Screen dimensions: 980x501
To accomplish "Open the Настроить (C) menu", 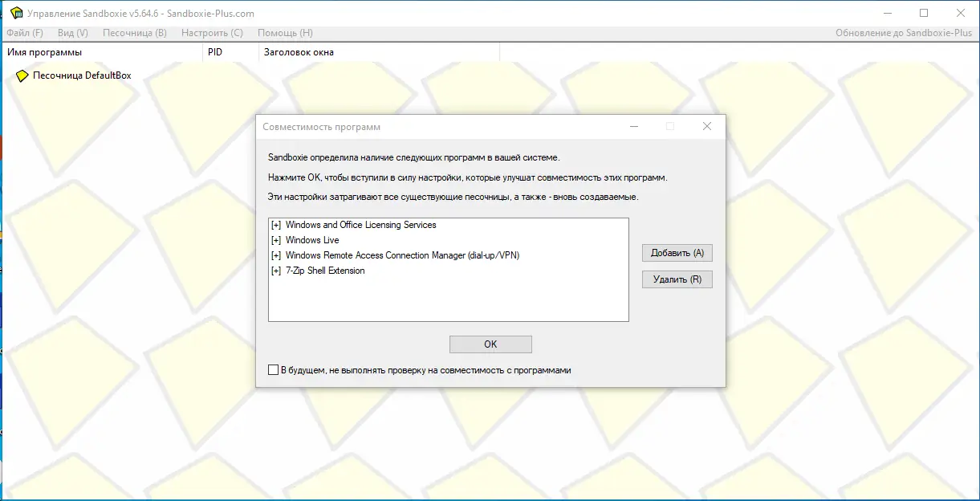I will click(212, 33).
